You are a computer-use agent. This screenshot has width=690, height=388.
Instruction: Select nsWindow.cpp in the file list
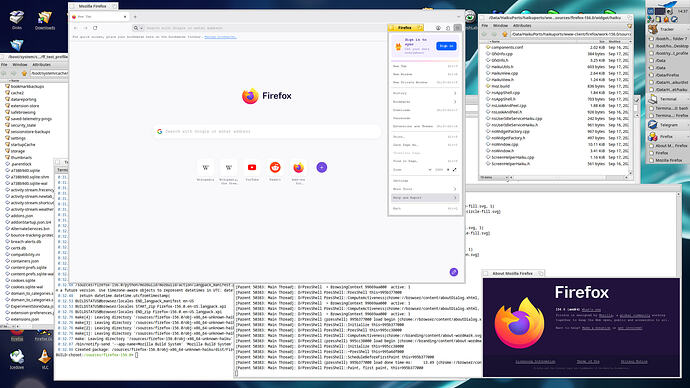click(505, 144)
